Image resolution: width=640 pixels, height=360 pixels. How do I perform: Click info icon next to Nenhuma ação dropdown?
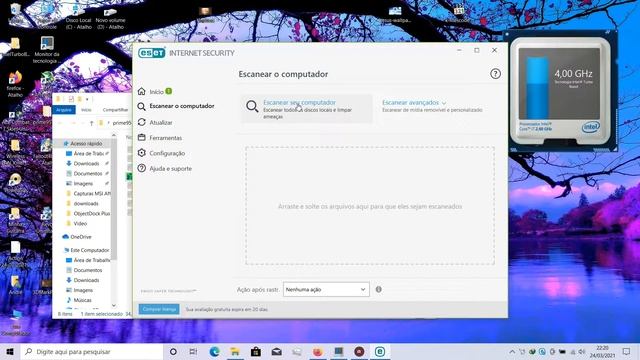click(x=378, y=289)
